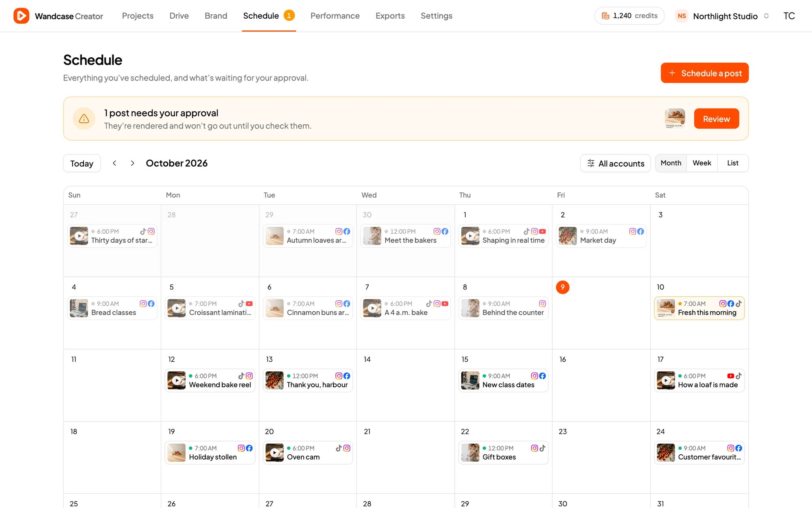The width and height of the screenshot is (812, 508).
Task: Open the 1,240 credits indicator
Action: (629, 16)
